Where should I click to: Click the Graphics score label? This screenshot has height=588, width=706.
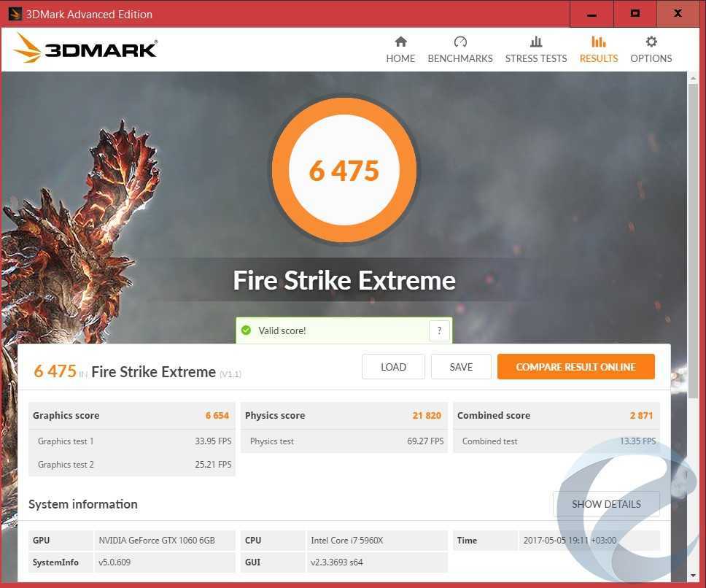[66, 415]
